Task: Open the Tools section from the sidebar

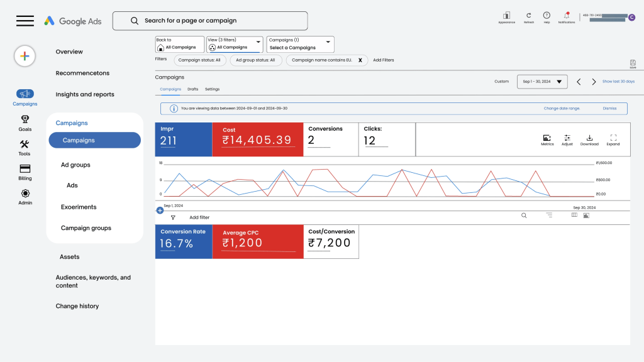Action: [25, 146]
